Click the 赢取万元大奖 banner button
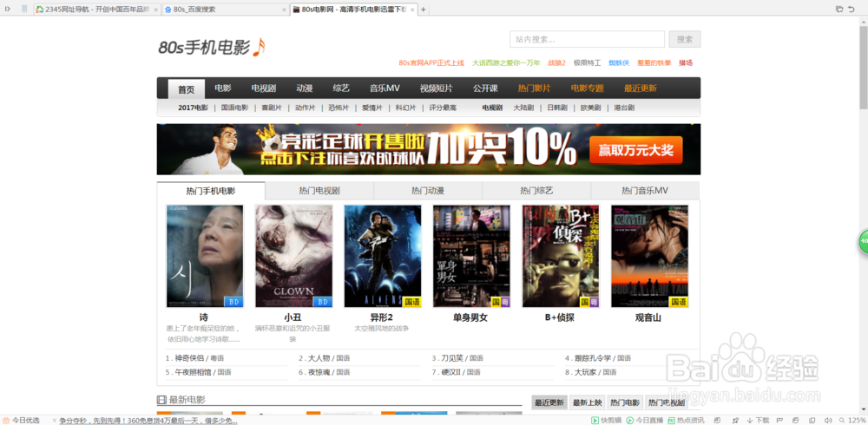The width and height of the screenshot is (868, 425). point(636,150)
